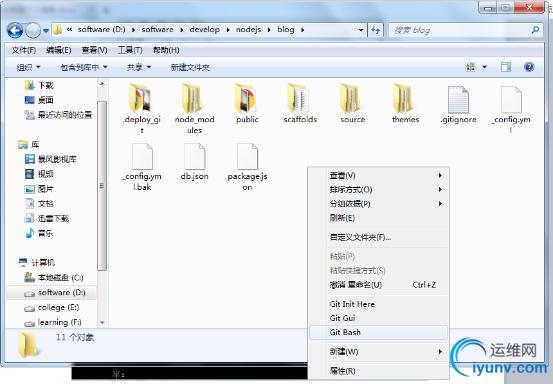Click the refresh button beside address bar
This screenshot has height=384, width=553.
[x=376, y=30]
